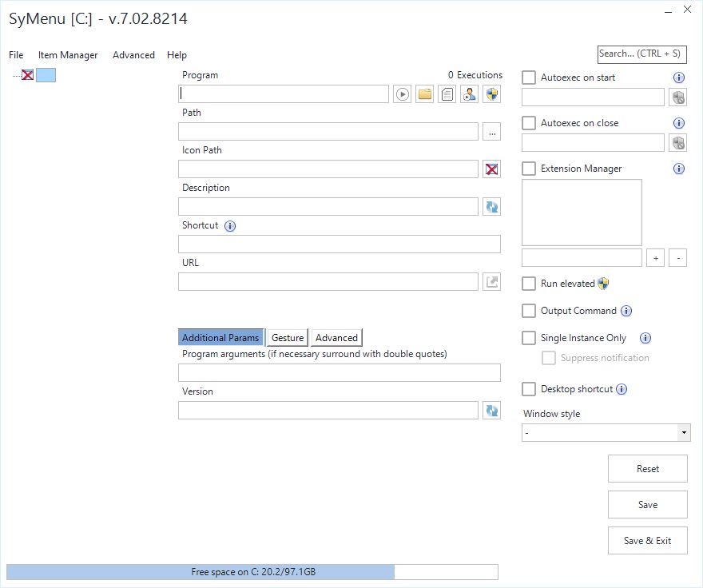Refresh Version using the blue arrows icon
The width and height of the screenshot is (703, 588).
(x=492, y=411)
